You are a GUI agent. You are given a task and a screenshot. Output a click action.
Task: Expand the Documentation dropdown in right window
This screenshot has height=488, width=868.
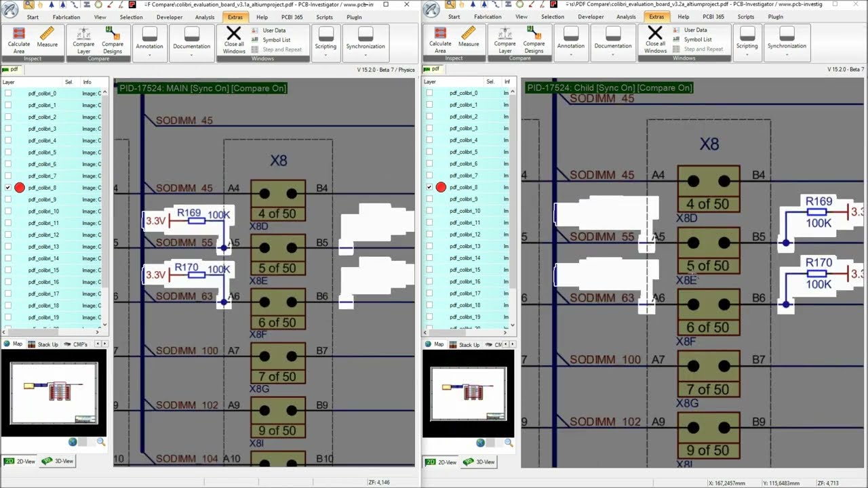click(613, 41)
